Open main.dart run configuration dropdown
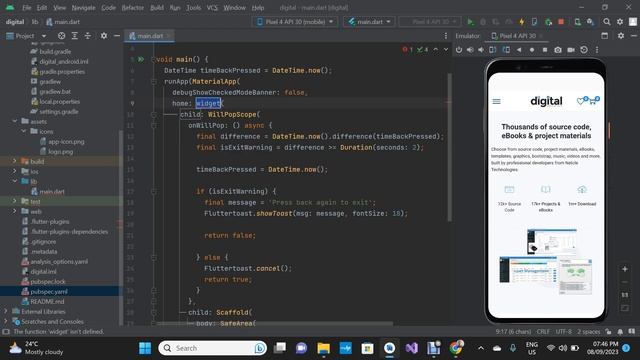Image resolution: width=640 pixels, height=360 pixels. pyautogui.click(x=369, y=22)
